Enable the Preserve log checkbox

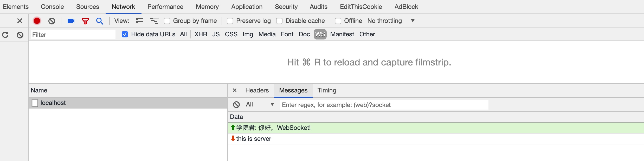pyautogui.click(x=230, y=21)
